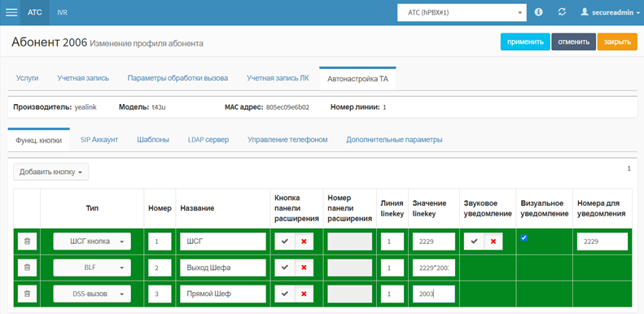Click the info icon in top bar
Screen dimensions: 644x314
click(x=538, y=12)
